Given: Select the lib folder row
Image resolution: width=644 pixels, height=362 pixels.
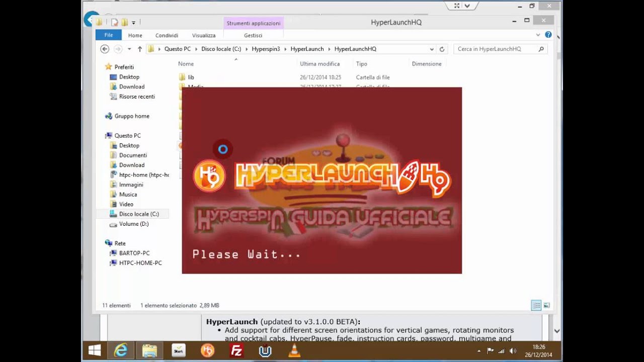Looking at the screenshot, I should click(312, 77).
